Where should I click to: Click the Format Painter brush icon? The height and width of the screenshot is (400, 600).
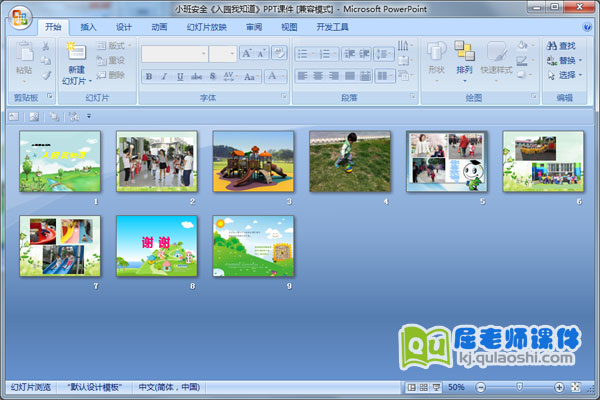[x=46, y=75]
